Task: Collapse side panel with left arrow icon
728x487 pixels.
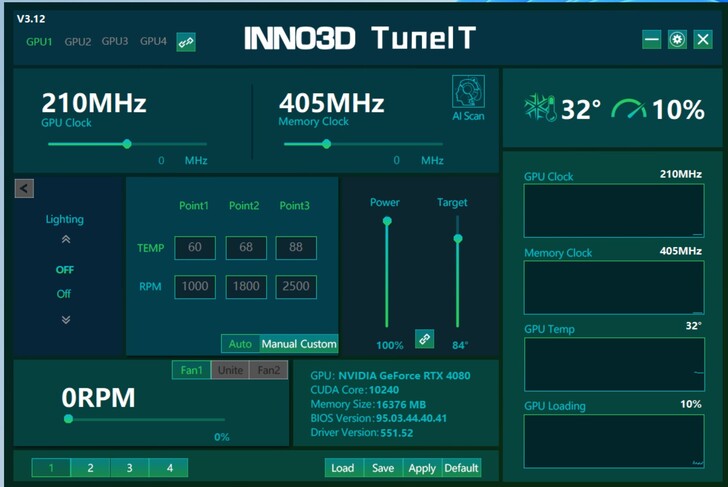Action: [x=25, y=188]
